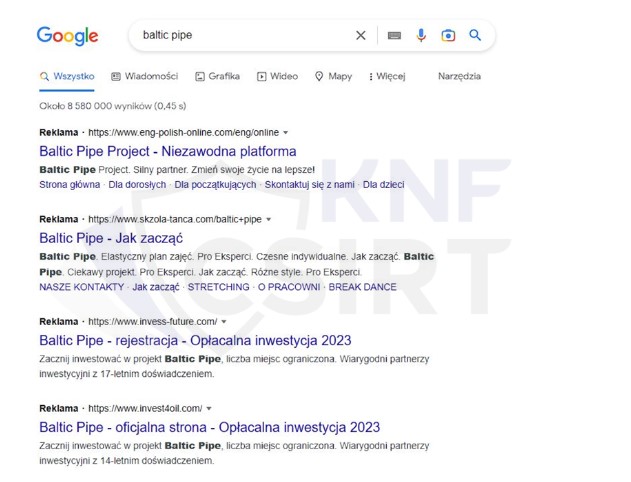Click the Google logo
Screen dimensions: 631x482
tap(67, 36)
